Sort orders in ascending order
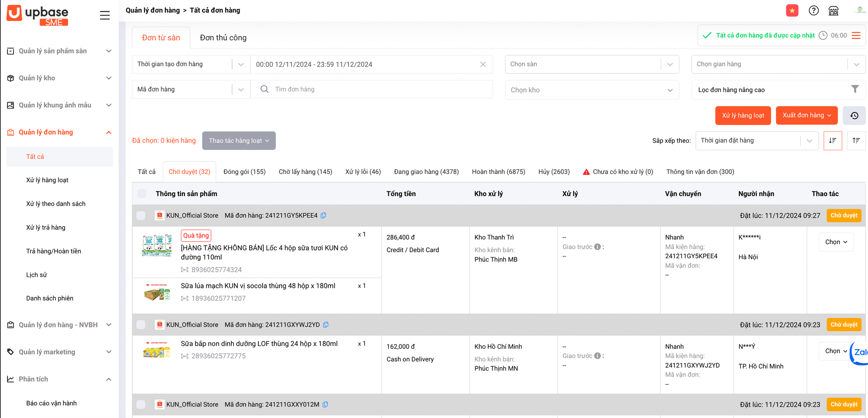This screenshot has width=868, height=418. coord(856,141)
